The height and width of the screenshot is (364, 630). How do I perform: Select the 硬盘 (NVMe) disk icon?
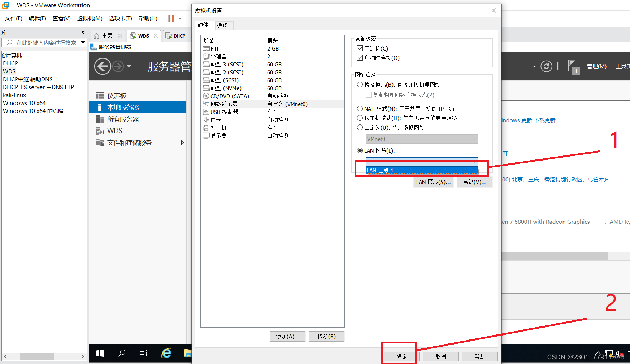(x=206, y=88)
